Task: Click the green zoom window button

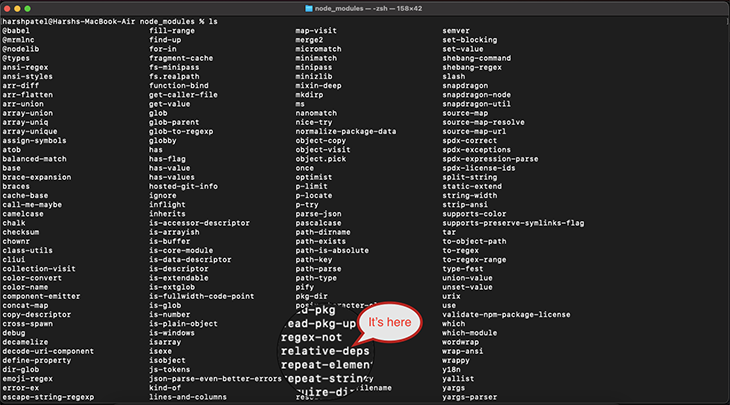Action: click(27, 8)
